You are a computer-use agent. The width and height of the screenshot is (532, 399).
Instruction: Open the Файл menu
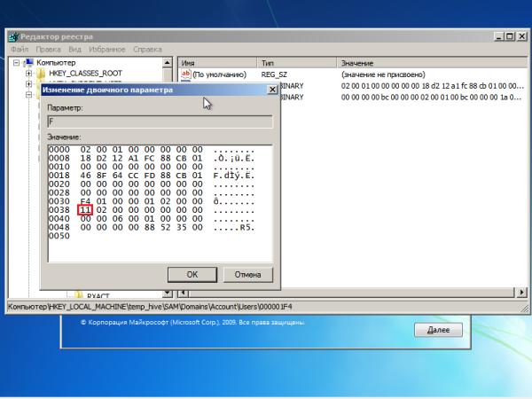[20, 50]
